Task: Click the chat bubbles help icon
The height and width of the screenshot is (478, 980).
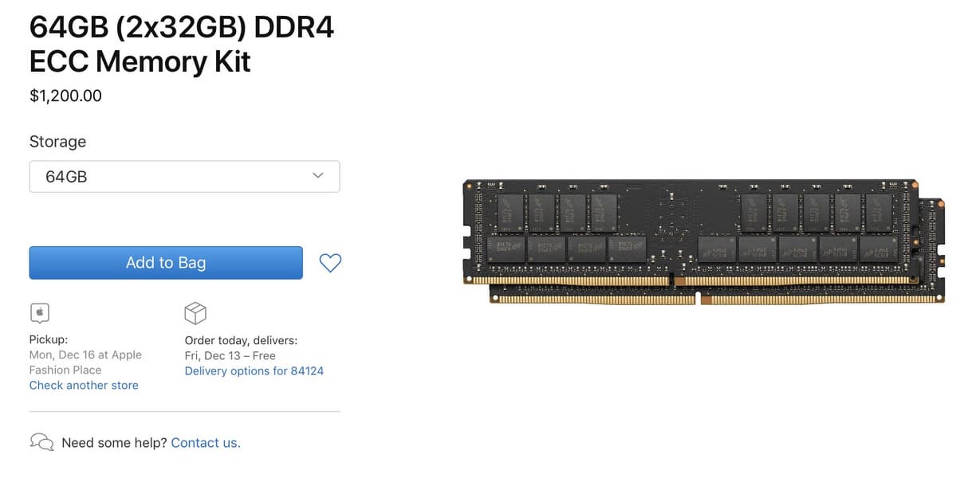Action: (41, 442)
